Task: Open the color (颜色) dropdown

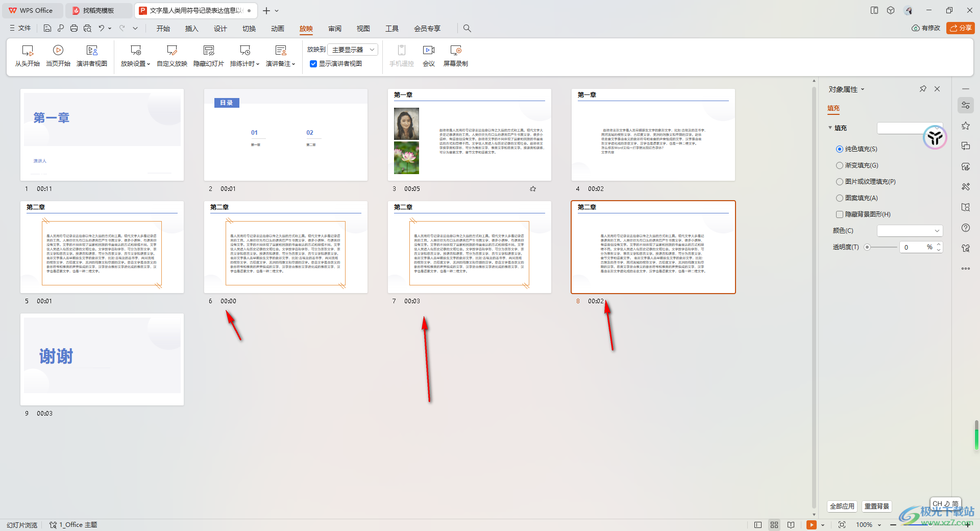Action: (910, 231)
